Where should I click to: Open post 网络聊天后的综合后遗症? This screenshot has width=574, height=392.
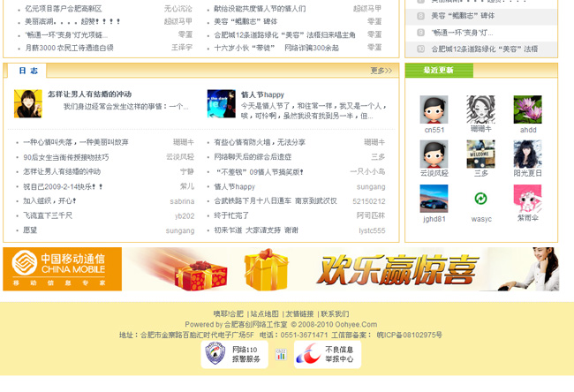click(x=253, y=157)
